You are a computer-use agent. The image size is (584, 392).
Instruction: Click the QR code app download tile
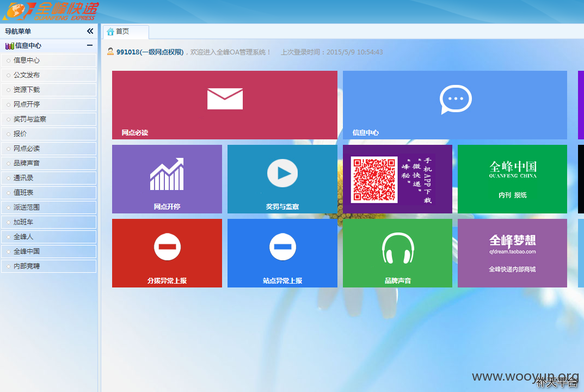[397, 179]
